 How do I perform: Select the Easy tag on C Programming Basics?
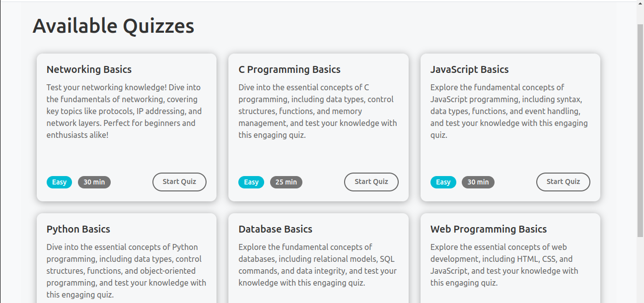pyautogui.click(x=251, y=182)
